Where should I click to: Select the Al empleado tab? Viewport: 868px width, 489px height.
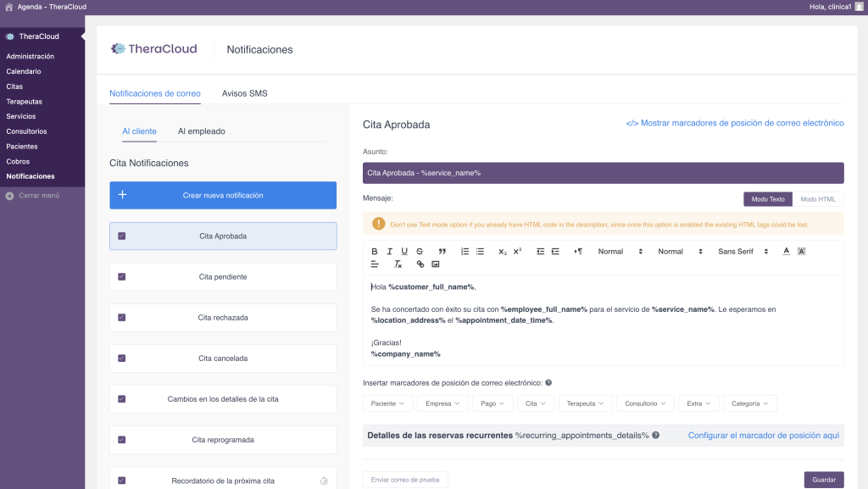pos(201,131)
